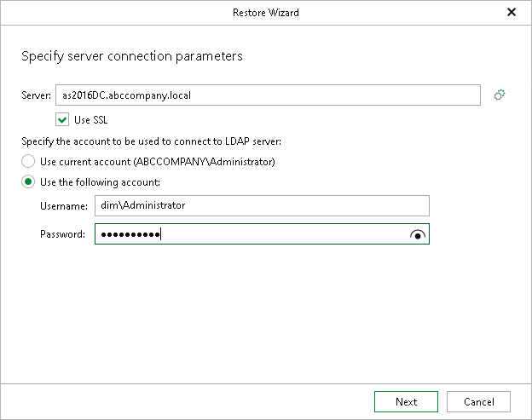The width and height of the screenshot is (532, 420).
Task: Click the 'Use the following account' label
Action: [100, 182]
